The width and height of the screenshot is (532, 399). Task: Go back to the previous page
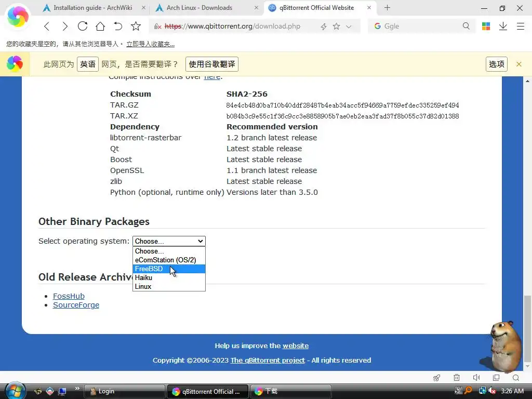(47, 26)
